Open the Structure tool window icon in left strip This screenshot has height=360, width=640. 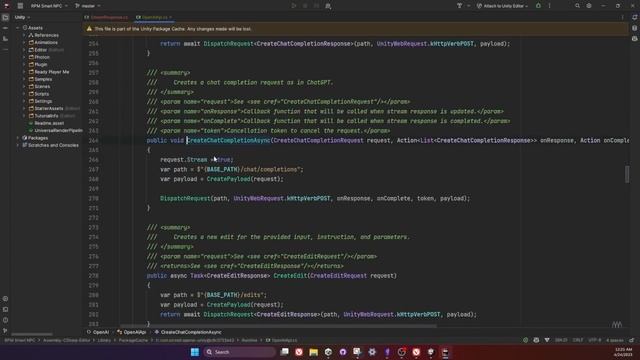click(x=5, y=39)
